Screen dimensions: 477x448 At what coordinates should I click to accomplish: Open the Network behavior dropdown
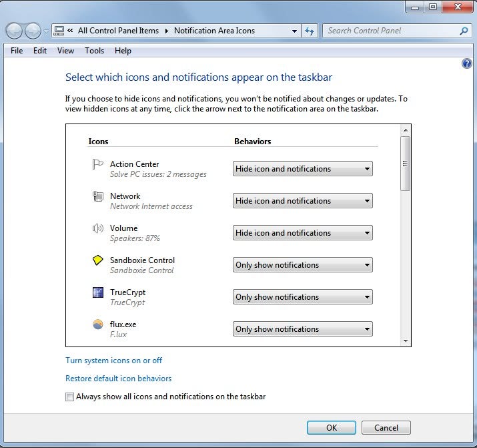303,201
